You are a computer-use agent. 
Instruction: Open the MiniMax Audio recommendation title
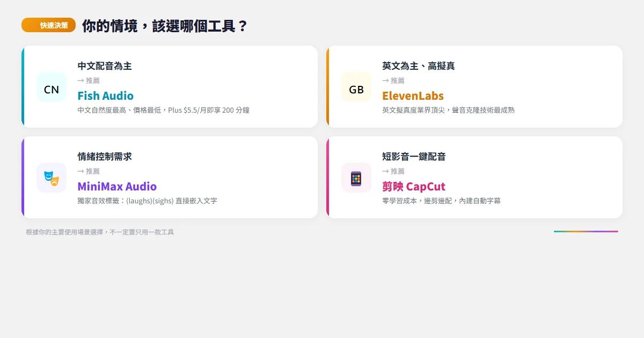point(117,186)
